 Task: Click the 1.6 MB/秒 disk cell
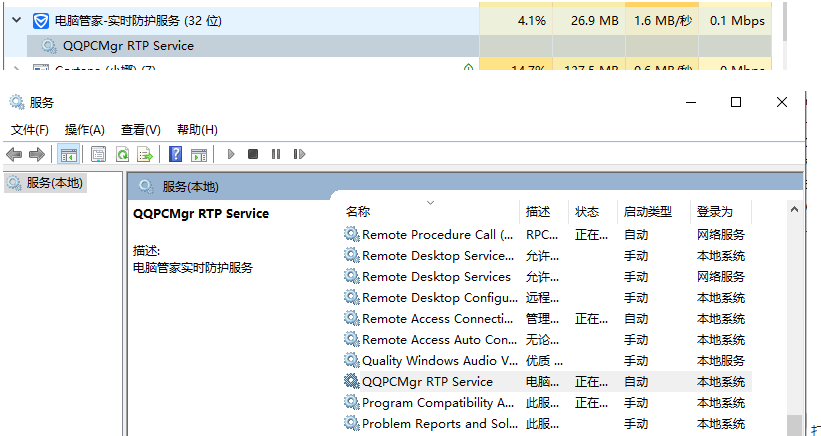tap(662, 21)
